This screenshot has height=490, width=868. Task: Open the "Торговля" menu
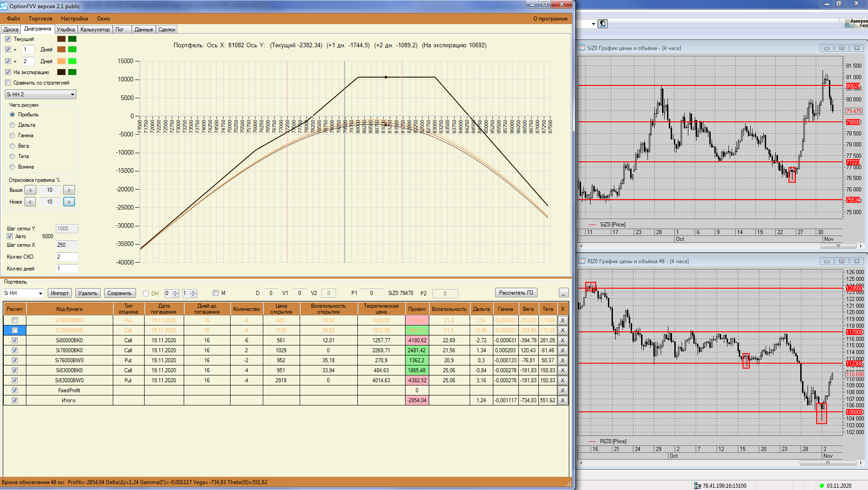[x=40, y=19]
